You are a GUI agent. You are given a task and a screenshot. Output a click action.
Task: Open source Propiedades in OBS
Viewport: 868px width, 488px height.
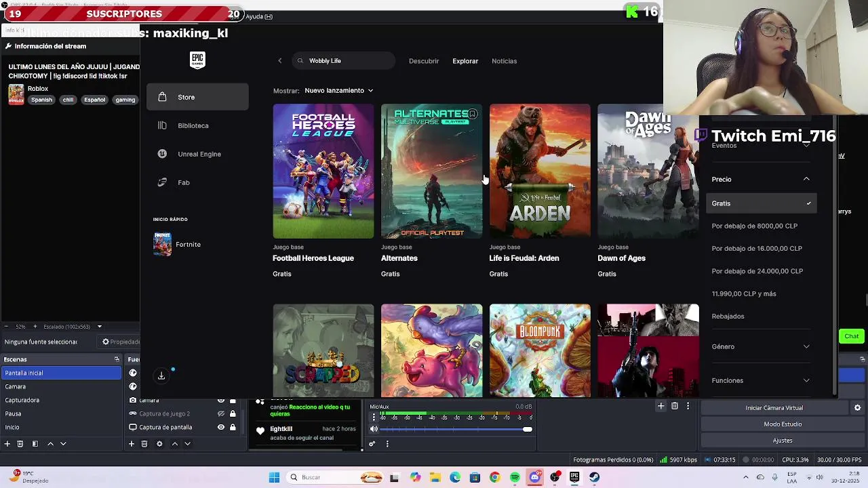click(x=120, y=342)
